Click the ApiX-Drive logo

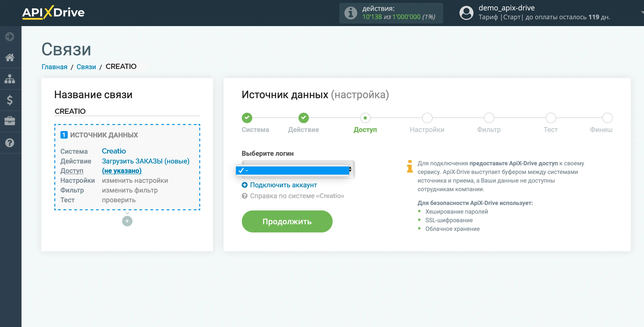[x=53, y=12]
